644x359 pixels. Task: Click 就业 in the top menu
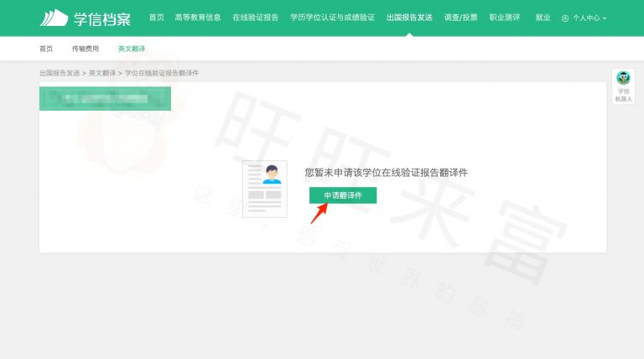[x=543, y=18]
